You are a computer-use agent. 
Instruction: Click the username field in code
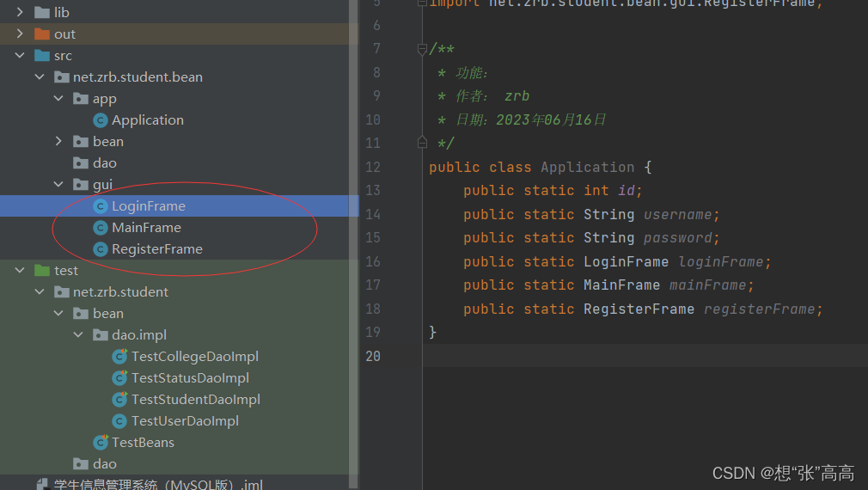pos(677,214)
